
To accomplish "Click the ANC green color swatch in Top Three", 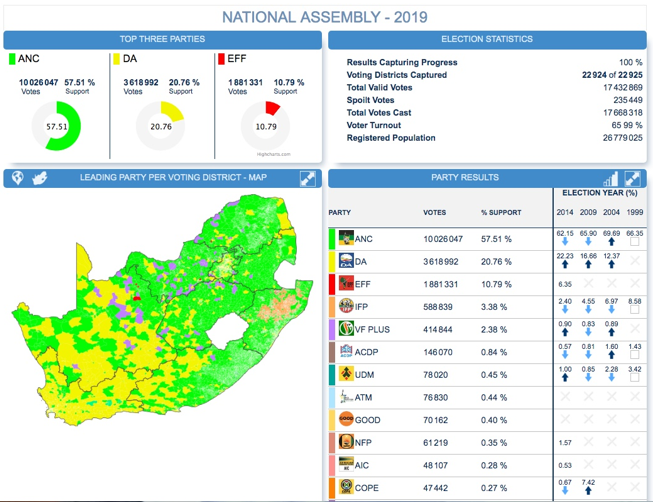I will pyautogui.click(x=12, y=59).
